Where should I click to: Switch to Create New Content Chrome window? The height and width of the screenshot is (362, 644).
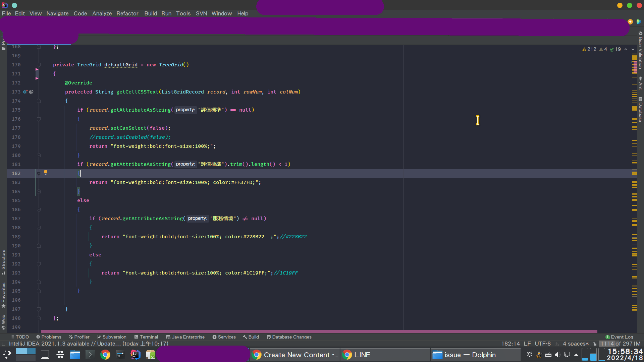pos(295,355)
